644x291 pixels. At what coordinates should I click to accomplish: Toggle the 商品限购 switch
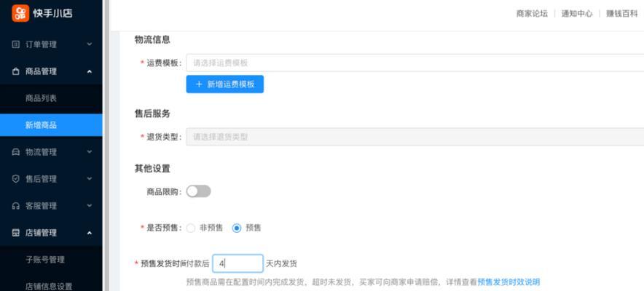(x=198, y=191)
